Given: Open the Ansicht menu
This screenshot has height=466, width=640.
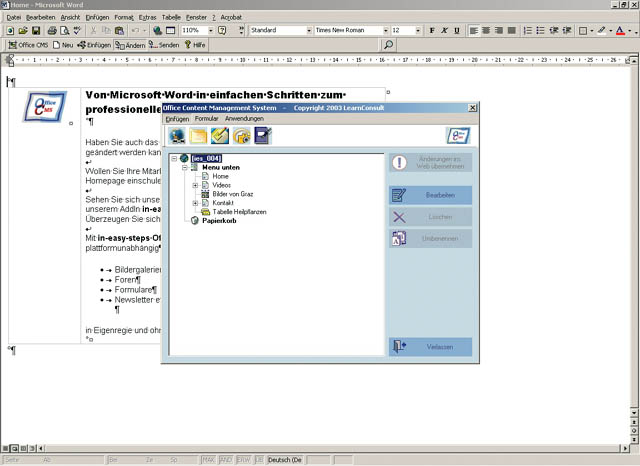Looking at the screenshot, I should point(70,17).
